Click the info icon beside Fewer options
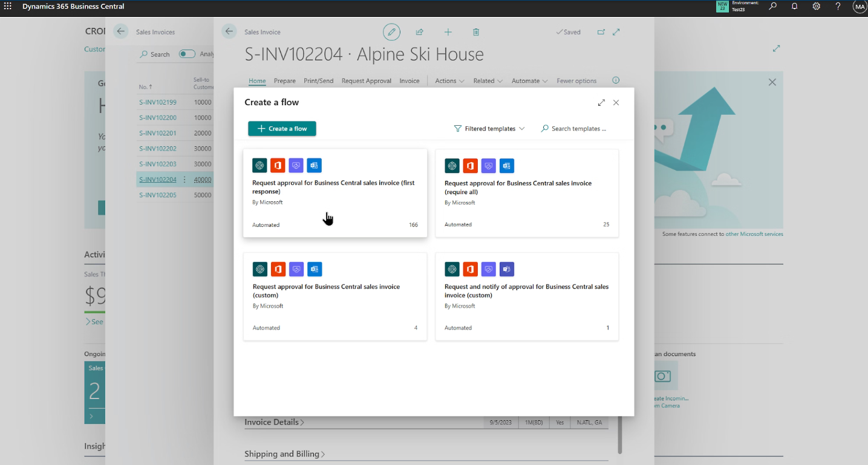Image resolution: width=868 pixels, height=465 pixels. [616, 80]
